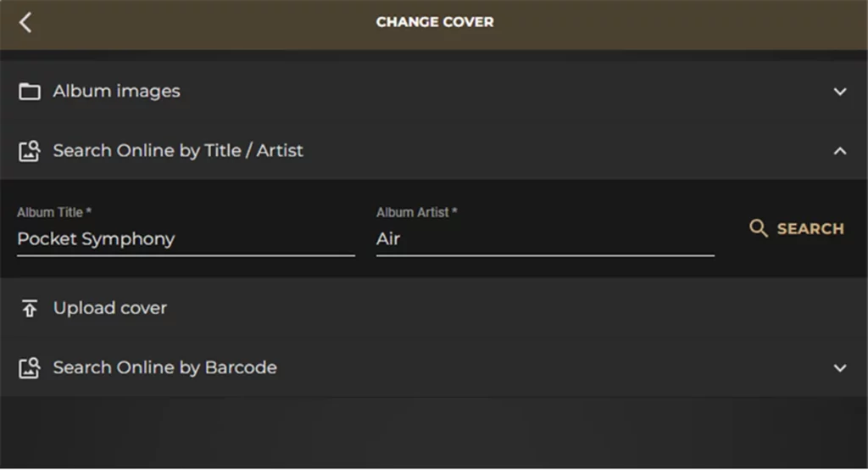Go back using the header arrow
Viewport: 868px width, 470px height.
pyautogui.click(x=25, y=23)
